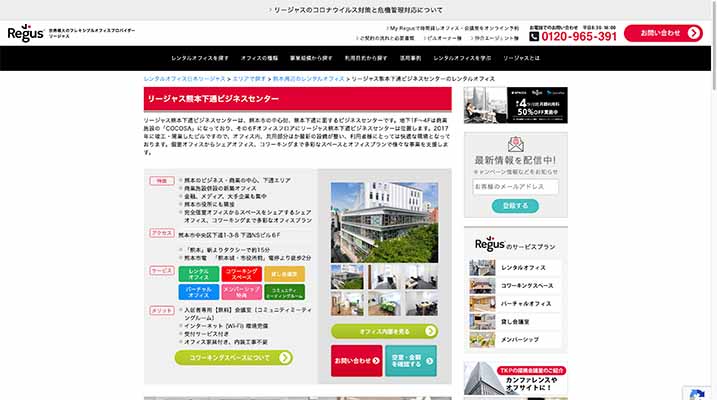Select リージャスとは in the navigation bar
The height and width of the screenshot is (400, 717).
pyautogui.click(x=522, y=59)
